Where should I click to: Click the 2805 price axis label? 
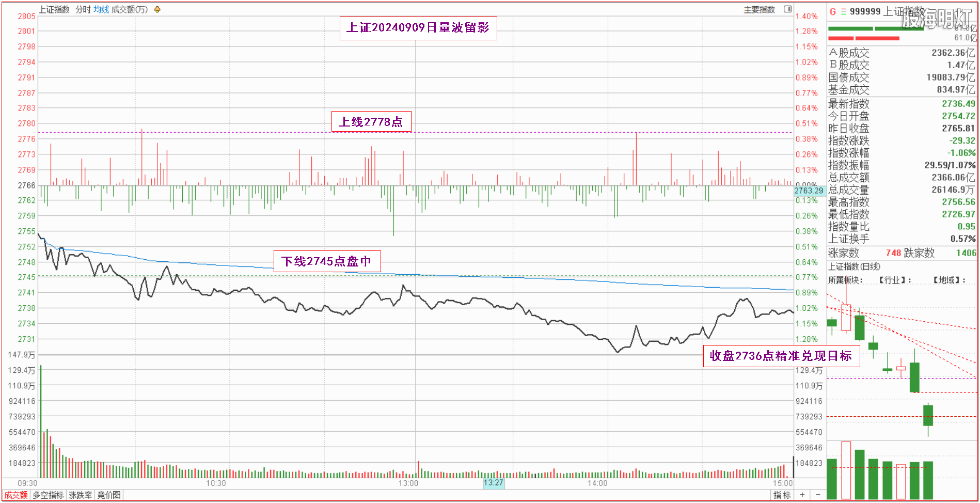point(27,17)
